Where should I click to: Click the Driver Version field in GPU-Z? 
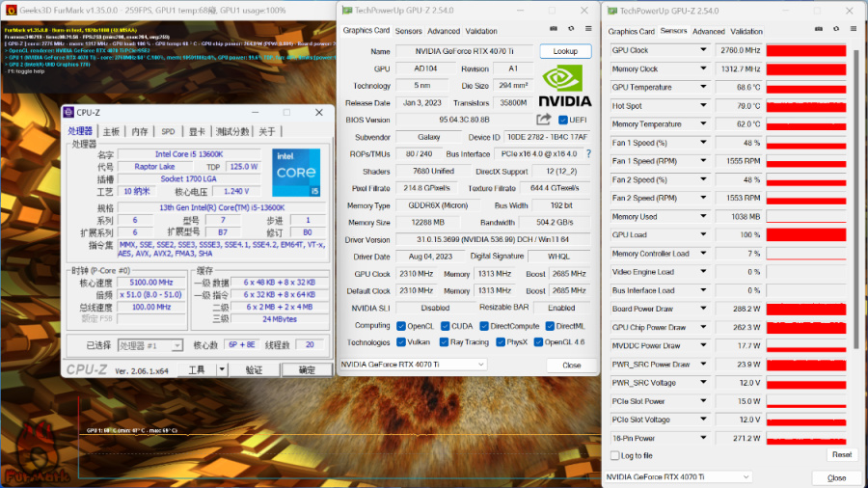click(493, 239)
